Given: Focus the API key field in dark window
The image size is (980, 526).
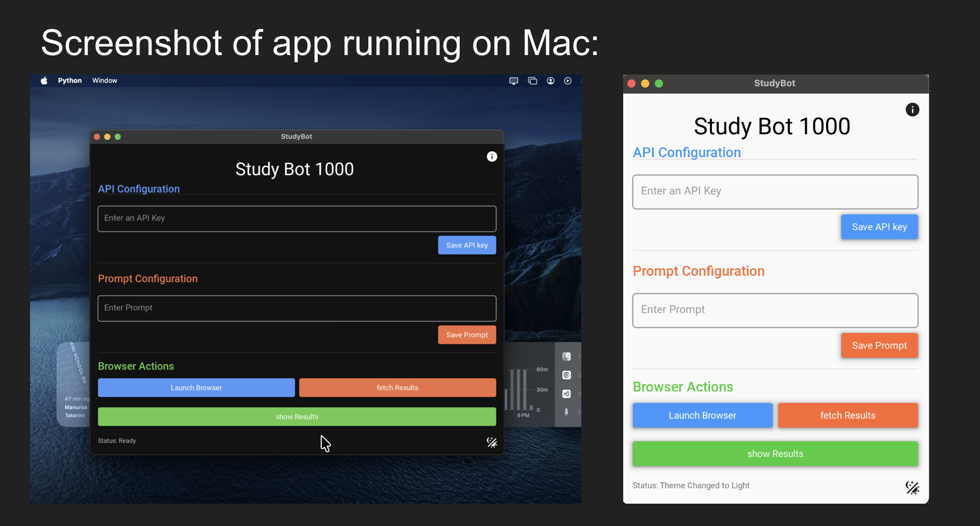Looking at the screenshot, I should tap(297, 218).
